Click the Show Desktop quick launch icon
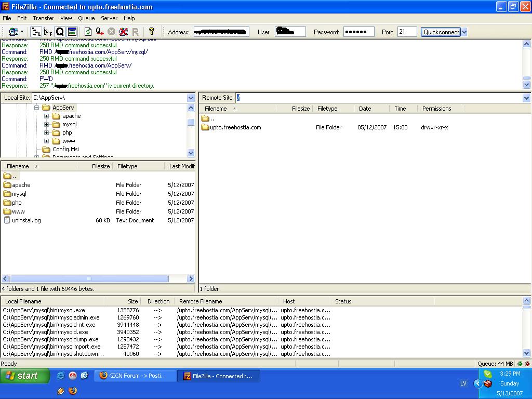Image resolution: width=532 pixels, height=399 pixels. click(84, 376)
